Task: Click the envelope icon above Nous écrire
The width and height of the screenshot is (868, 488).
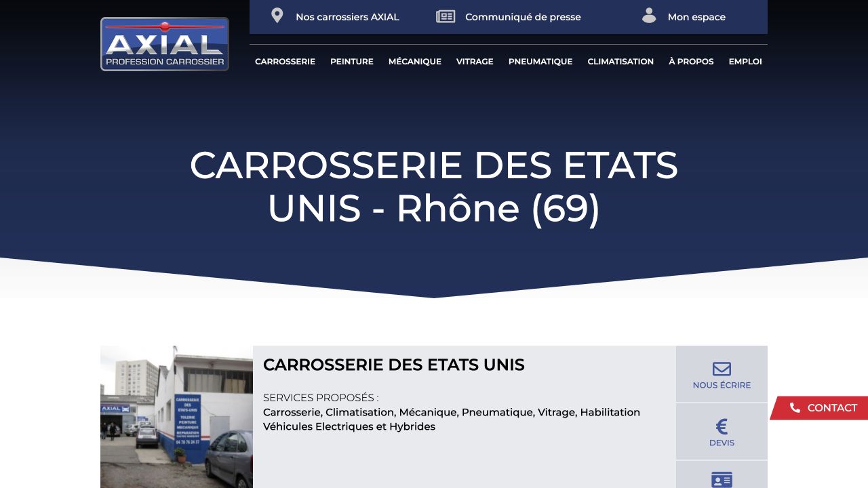Action: pos(722,369)
